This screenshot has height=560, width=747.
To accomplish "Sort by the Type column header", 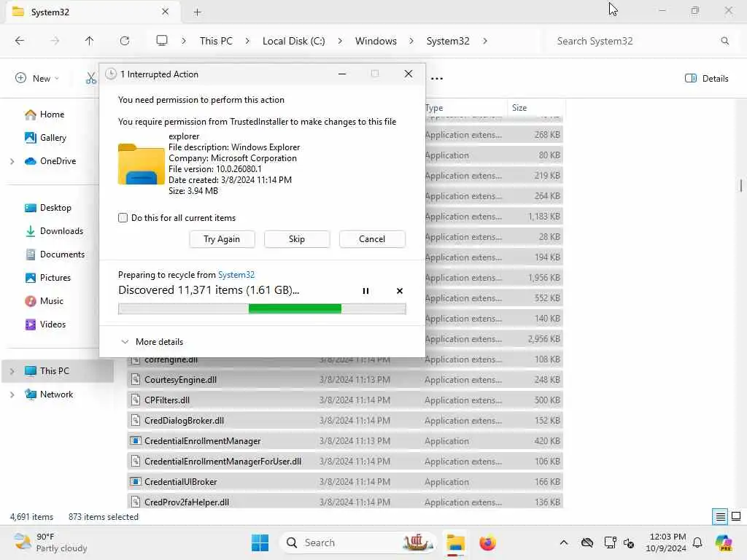I will coord(465,108).
